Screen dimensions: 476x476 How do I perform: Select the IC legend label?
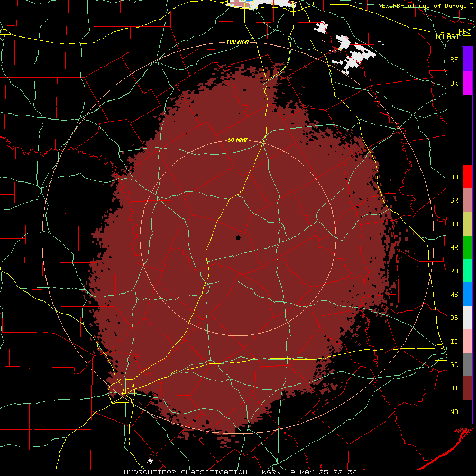pos(454,342)
